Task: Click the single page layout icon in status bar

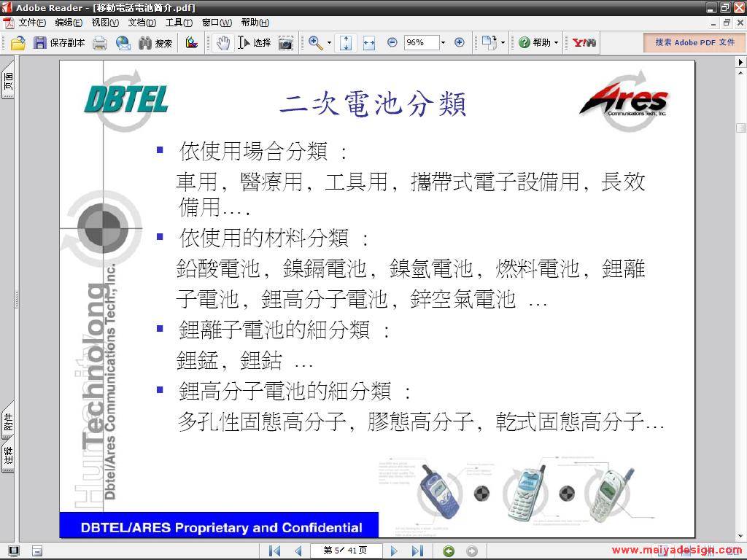Action: [x=36, y=551]
